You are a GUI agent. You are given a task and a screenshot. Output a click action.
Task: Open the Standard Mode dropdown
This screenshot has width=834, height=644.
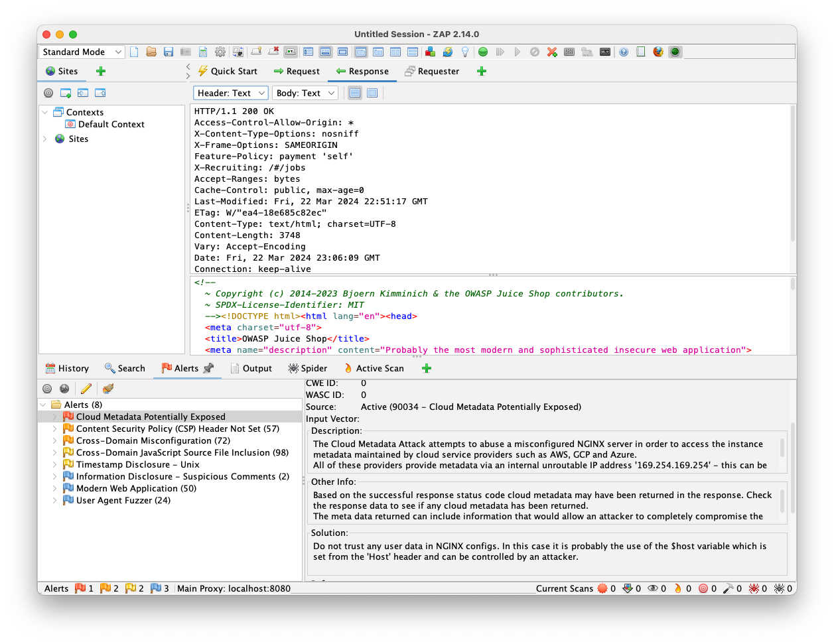pos(82,52)
